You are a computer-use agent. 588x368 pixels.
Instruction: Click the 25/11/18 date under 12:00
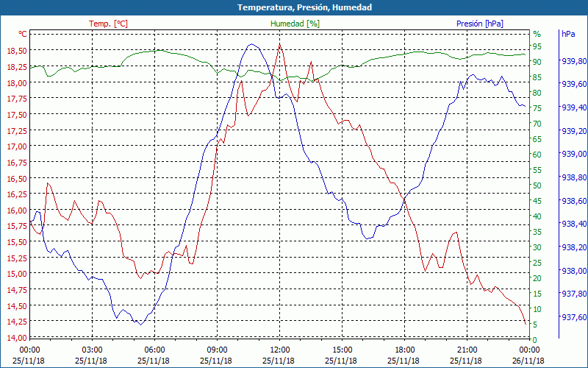click(x=279, y=361)
